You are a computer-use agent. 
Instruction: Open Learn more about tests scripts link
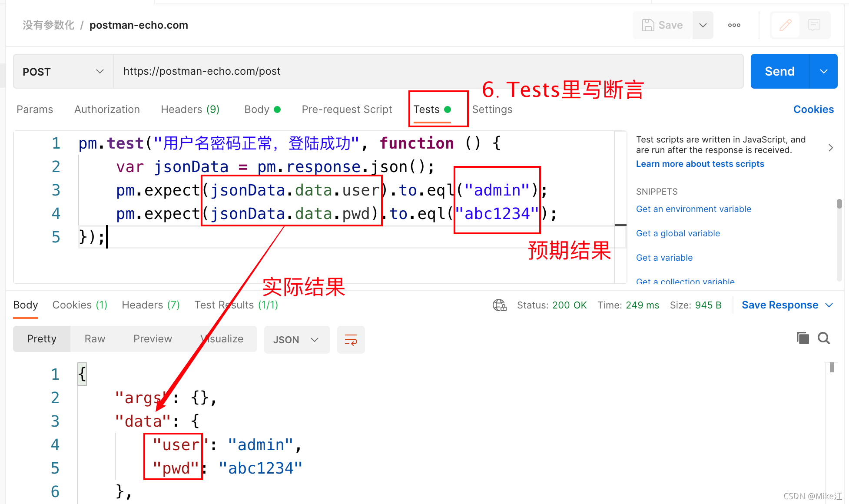[700, 164]
